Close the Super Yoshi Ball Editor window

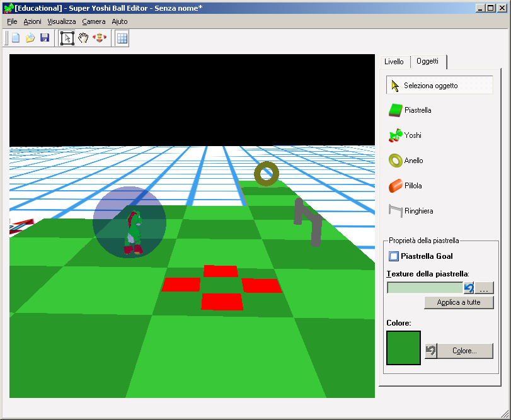tap(502, 8)
